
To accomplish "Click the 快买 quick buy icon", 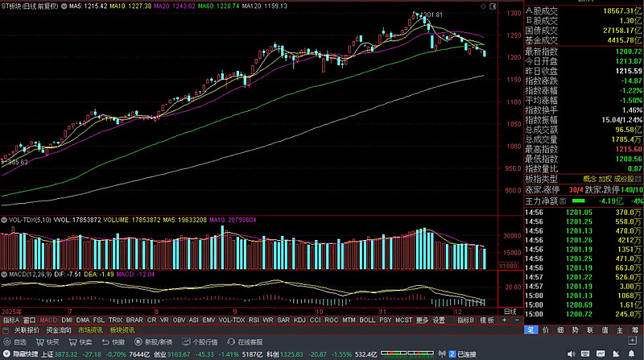I will coord(47,341).
